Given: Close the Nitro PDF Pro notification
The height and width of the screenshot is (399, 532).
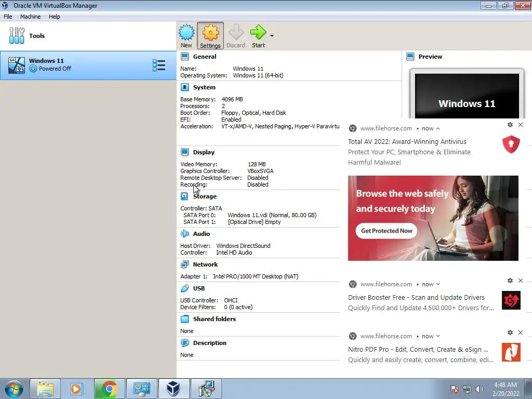Looking at the screenshot, I should [521, 332].
